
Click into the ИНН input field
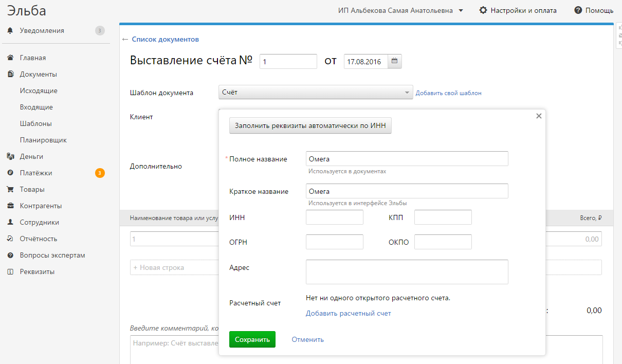[335, 217]
